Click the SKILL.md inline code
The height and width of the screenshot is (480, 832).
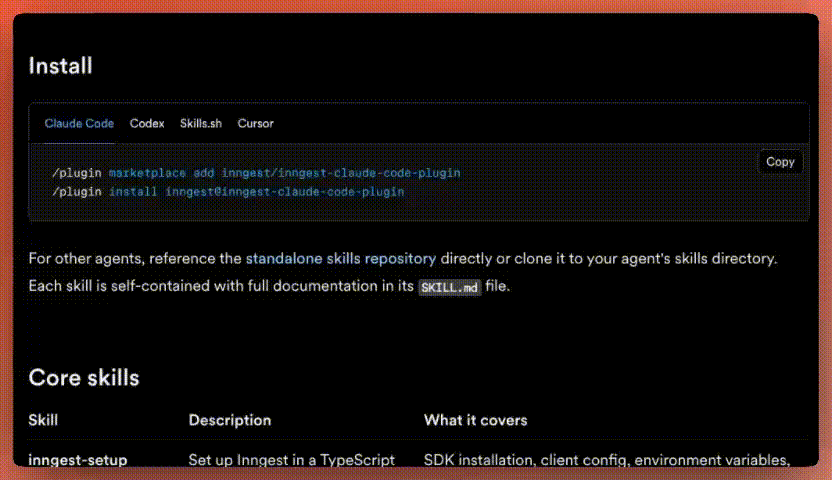pyautogui.click(x=450, y=287)
